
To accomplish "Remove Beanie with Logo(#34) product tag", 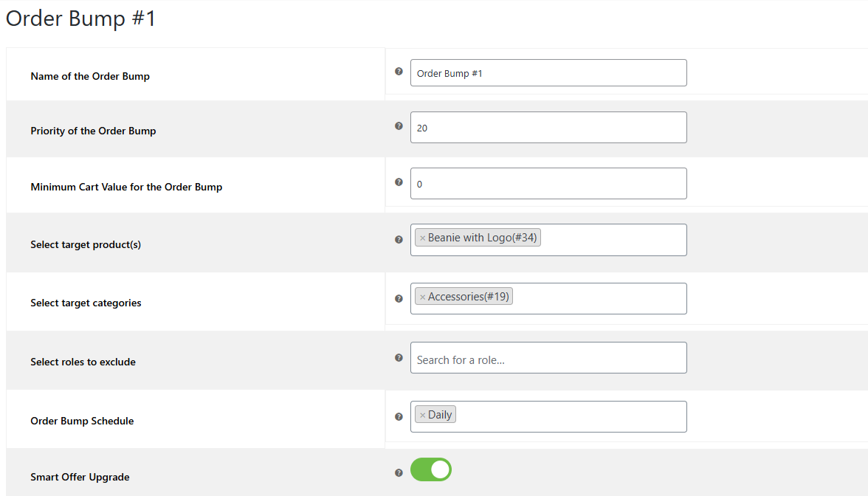I will click(422, 238).
